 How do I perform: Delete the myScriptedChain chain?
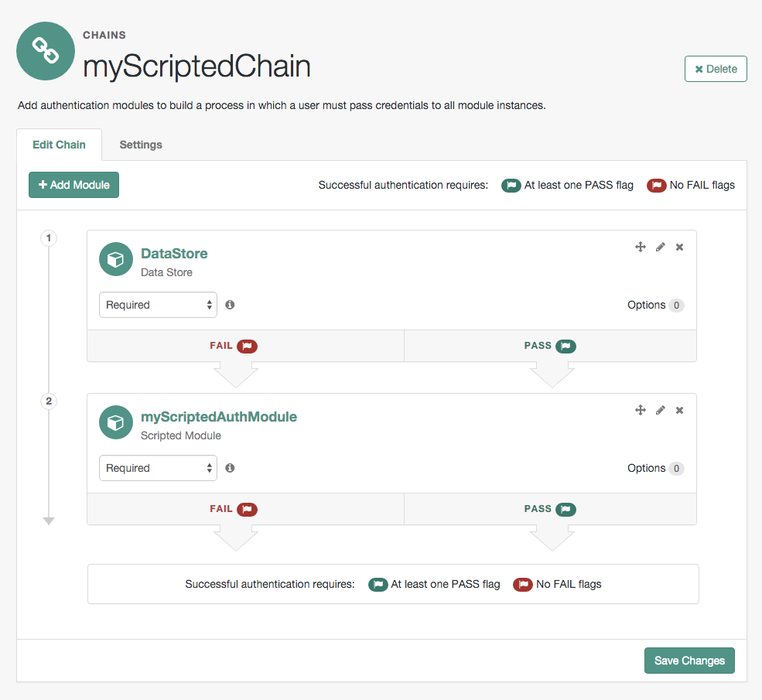pos(715,69)
